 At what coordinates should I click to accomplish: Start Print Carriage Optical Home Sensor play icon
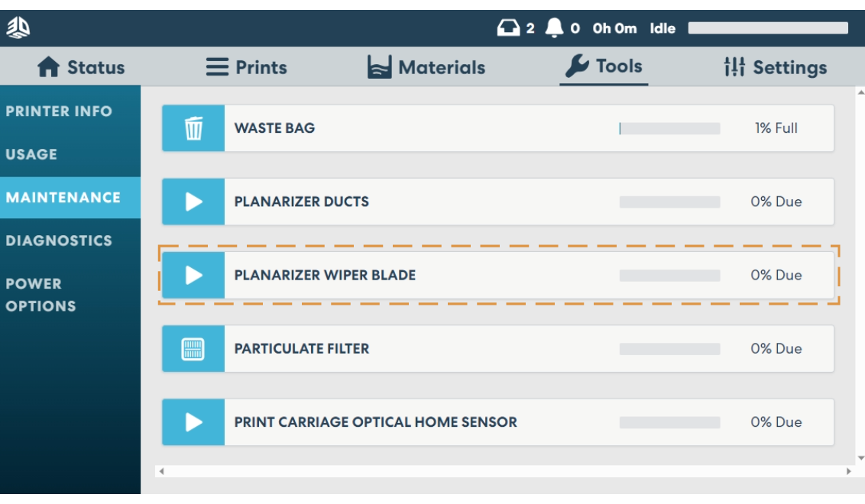193,421
